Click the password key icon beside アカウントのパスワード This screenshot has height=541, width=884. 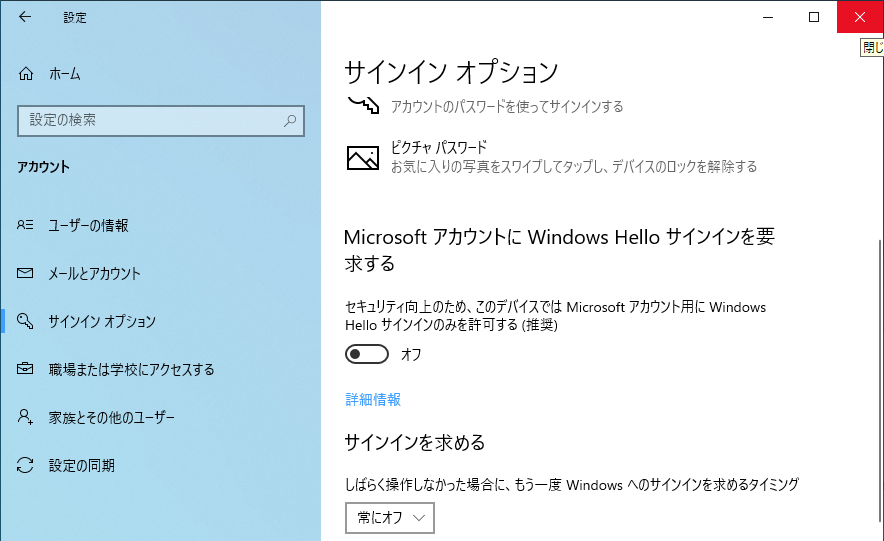click(x=363, y=104)
